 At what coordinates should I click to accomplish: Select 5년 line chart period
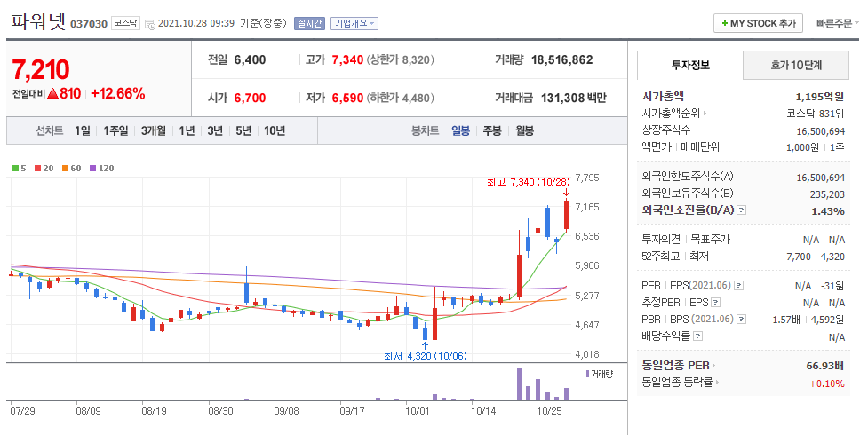[243, 130]
